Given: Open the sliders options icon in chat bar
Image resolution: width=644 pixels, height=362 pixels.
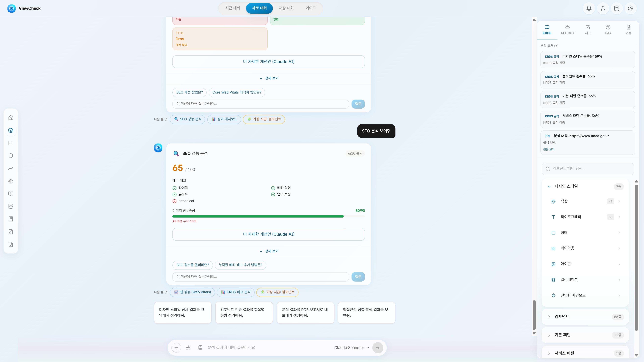Looking at the screenshot, I should (x=188, y=348).
